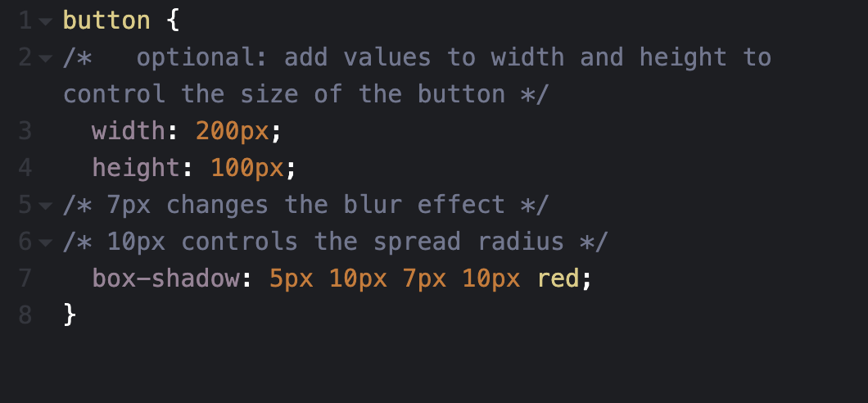The image size is (868, 403).
Task: Place cursor on the height property name
Action: pos(136,168)
